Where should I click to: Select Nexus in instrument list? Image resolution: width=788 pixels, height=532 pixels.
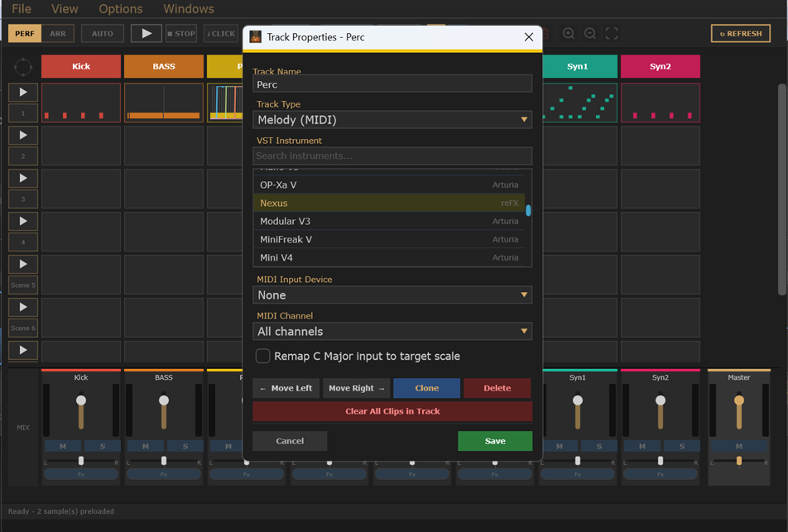(389, 203)
